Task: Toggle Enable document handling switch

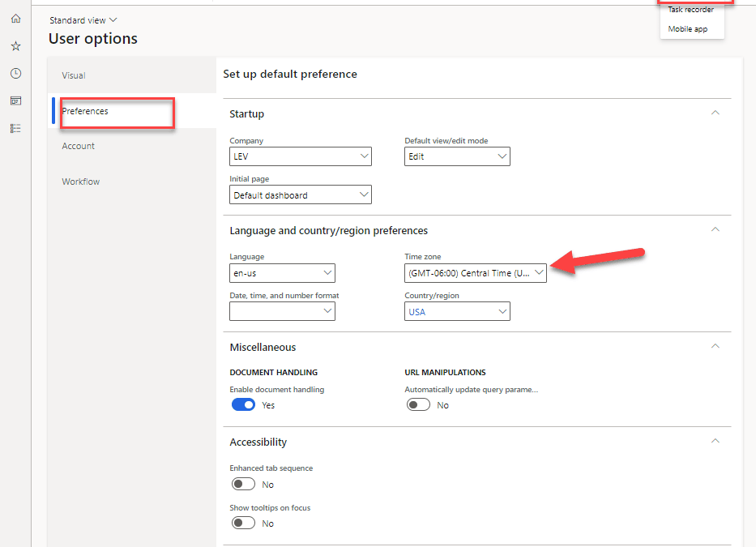Action: (x=243, y=404)
